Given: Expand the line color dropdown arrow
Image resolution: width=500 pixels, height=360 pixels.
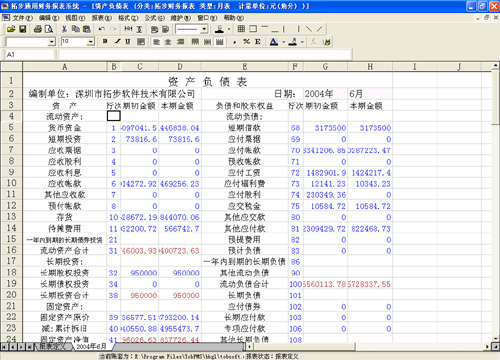Looking at the screenshot, I should coord(229,29).
